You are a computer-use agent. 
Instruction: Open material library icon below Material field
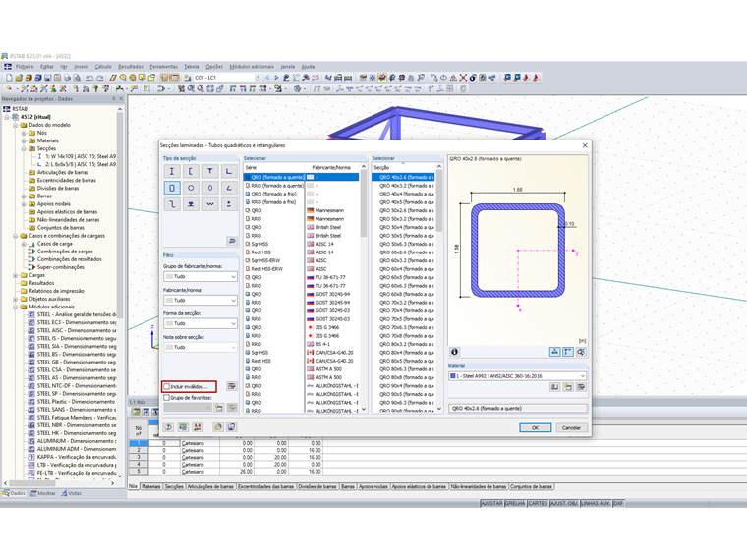[x=554, y=387]
